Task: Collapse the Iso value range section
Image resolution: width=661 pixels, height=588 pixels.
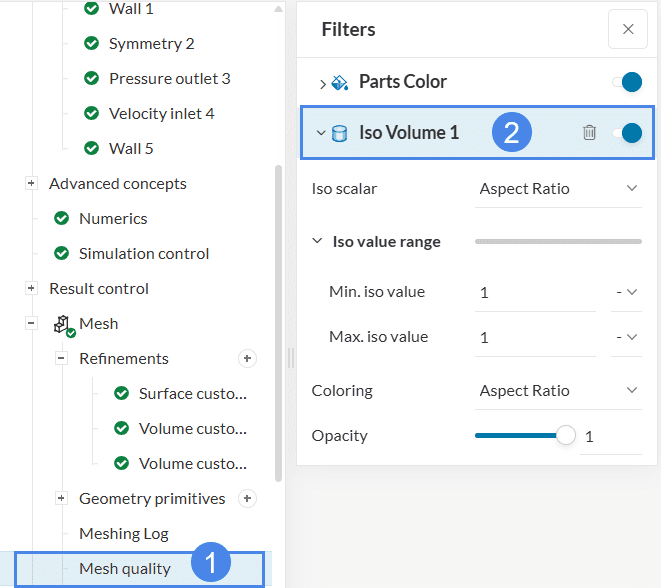Action: click(317, 241)
